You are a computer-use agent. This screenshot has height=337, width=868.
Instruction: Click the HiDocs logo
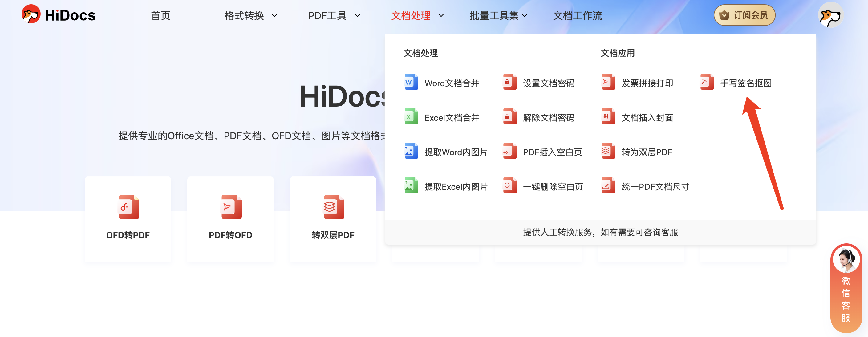pyautogui.click(x=58, y=15)
